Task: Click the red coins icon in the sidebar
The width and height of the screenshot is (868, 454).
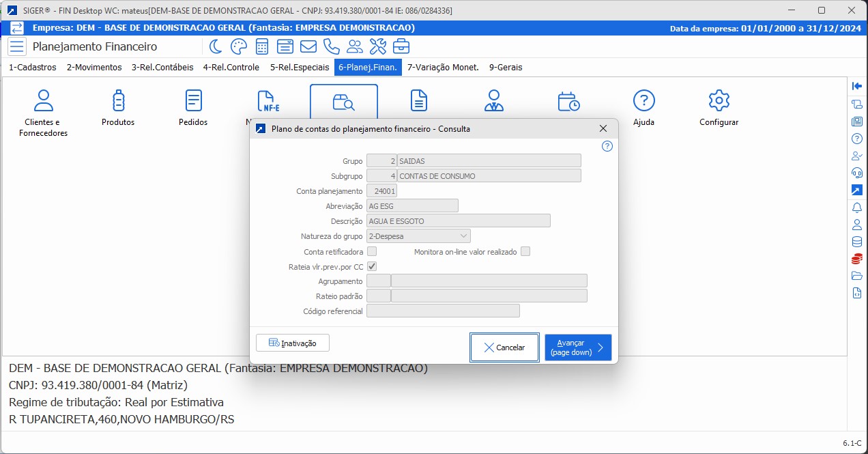Action: (x=857, y=259)
